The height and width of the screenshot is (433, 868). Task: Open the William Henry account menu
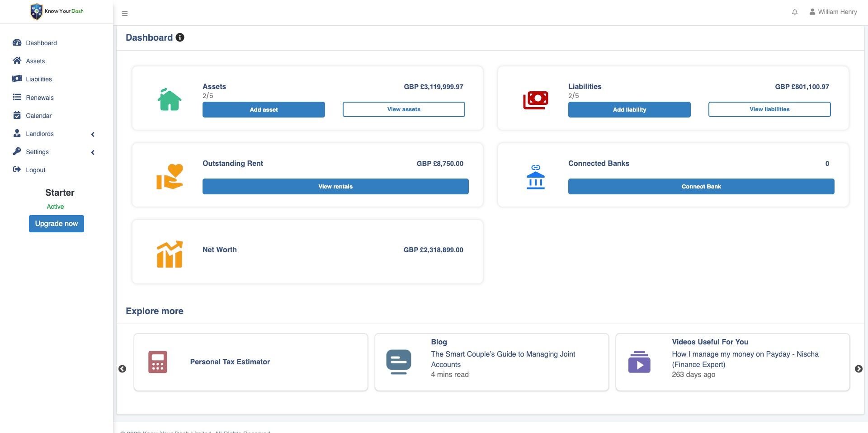click(x=833, y=12)
